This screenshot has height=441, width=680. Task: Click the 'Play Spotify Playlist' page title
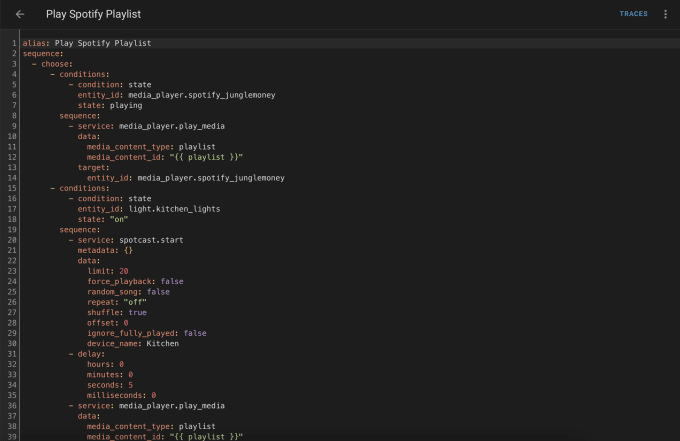(93, 14)
